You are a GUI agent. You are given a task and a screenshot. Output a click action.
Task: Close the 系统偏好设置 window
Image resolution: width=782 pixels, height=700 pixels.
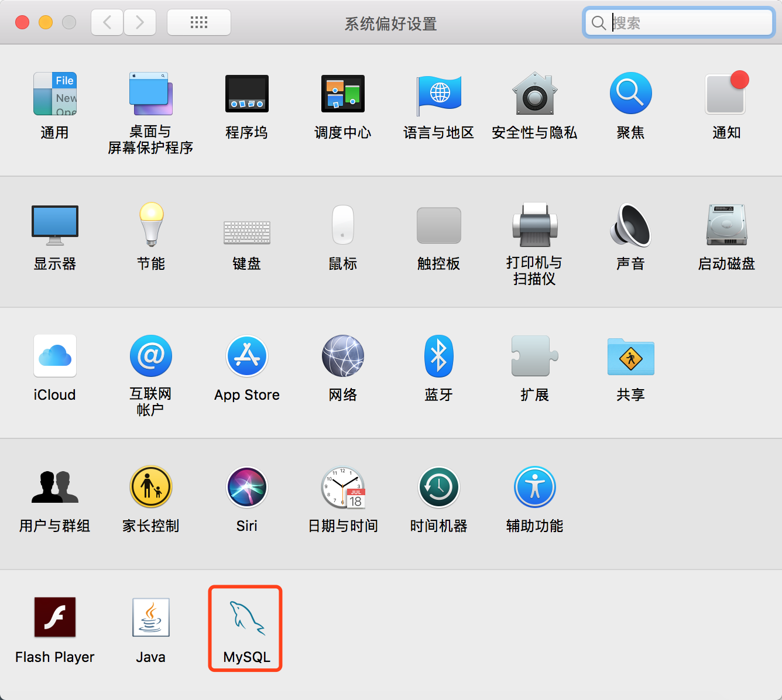(x=22, y=22)
